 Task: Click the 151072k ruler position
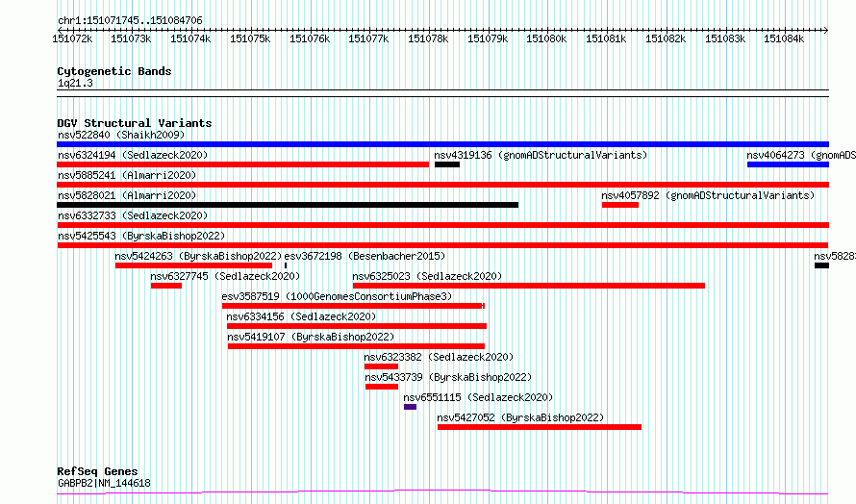pos(72,38)
